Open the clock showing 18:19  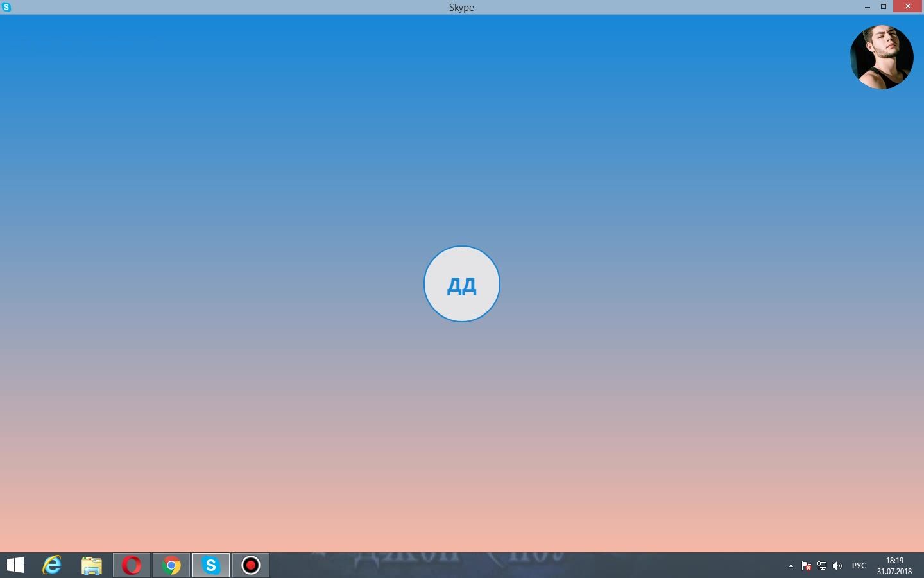click(x=894, y=566)
